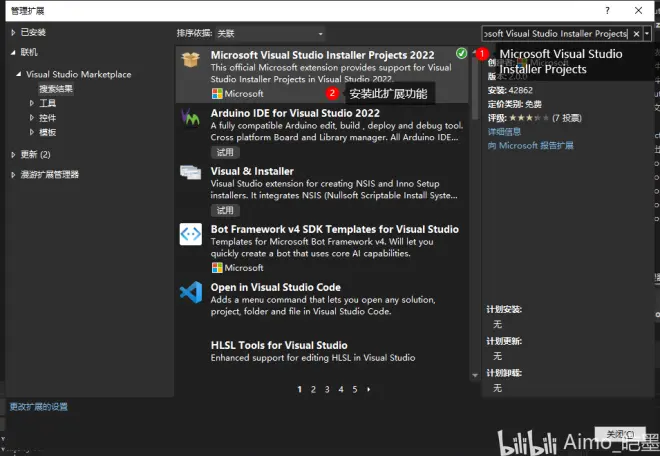Click Microsoft logo under Installer Projects 2022
Image resolution: width=660 pixels, height=456 pixels.
point(217,93)
